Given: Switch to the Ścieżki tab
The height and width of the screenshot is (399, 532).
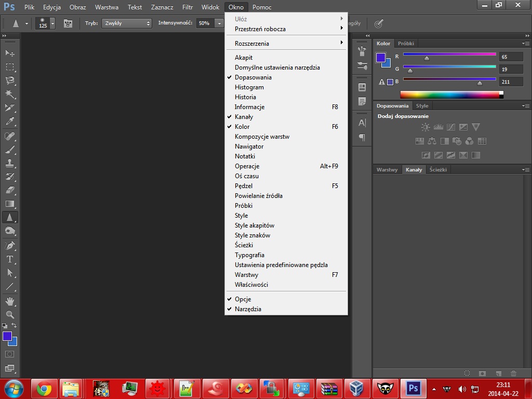Looking at the screenshot, I should pyautogui.click(x=438, y=170).
